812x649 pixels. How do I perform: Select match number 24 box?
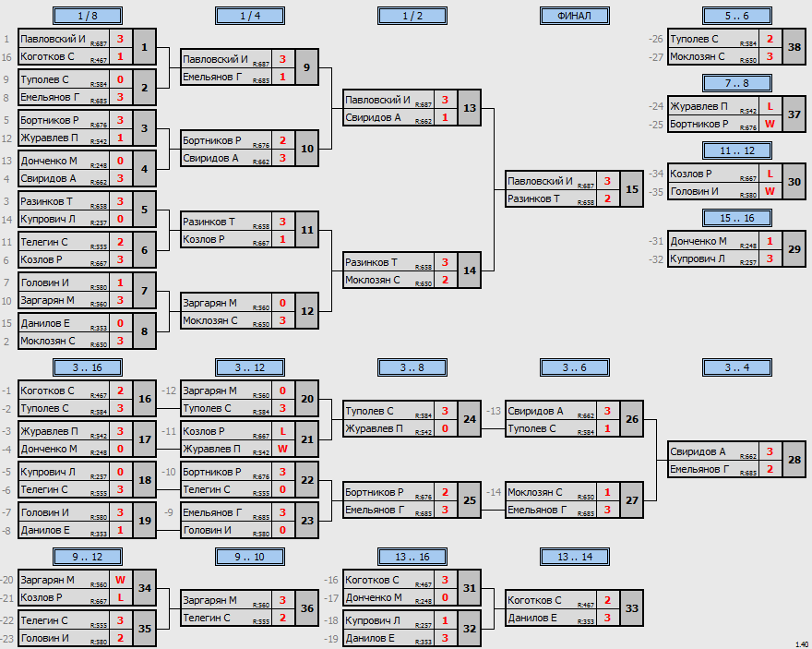pos(470,419)
